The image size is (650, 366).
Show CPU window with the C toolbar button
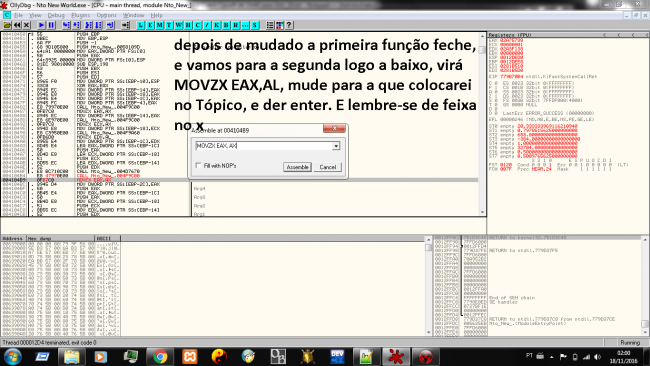tap(198, 25)
